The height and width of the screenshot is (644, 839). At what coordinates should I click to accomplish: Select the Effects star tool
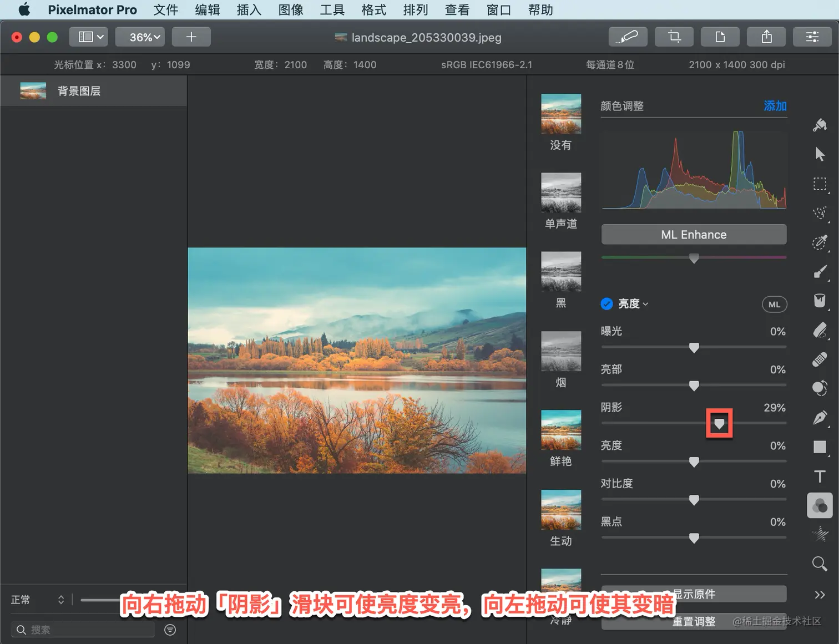pos(820,535)
